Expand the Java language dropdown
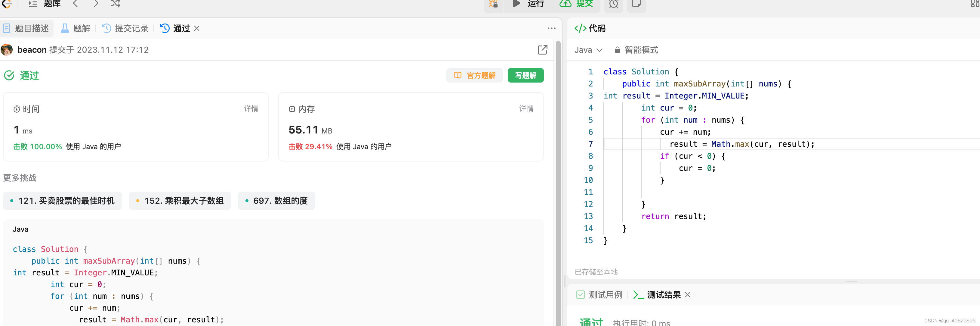 click(x=588, y=50)
